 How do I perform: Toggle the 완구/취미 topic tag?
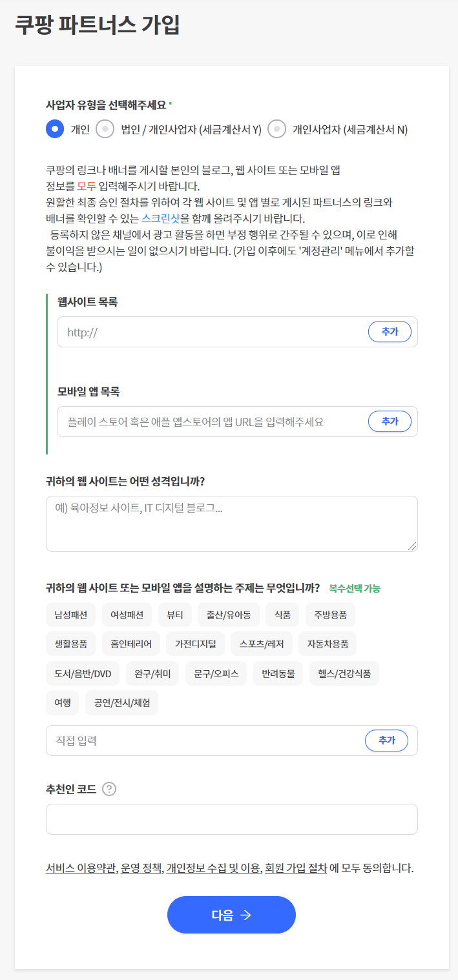click(152, 674)
